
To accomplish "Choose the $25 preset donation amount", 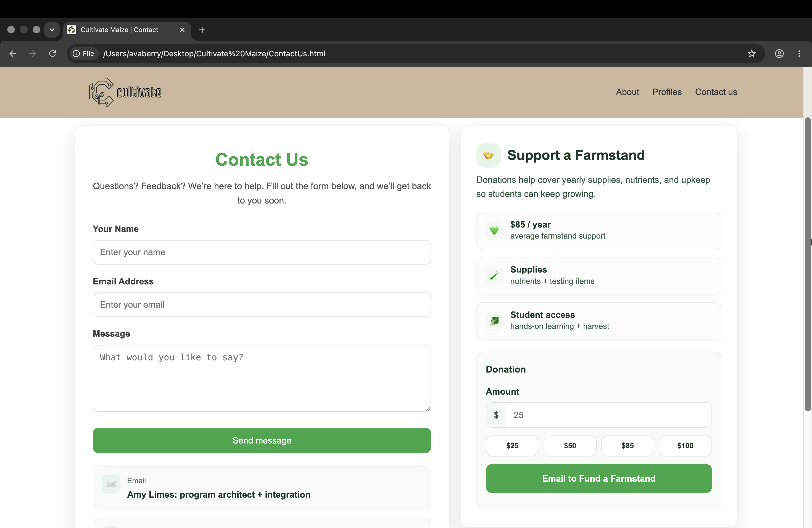I will pos(512,446).
